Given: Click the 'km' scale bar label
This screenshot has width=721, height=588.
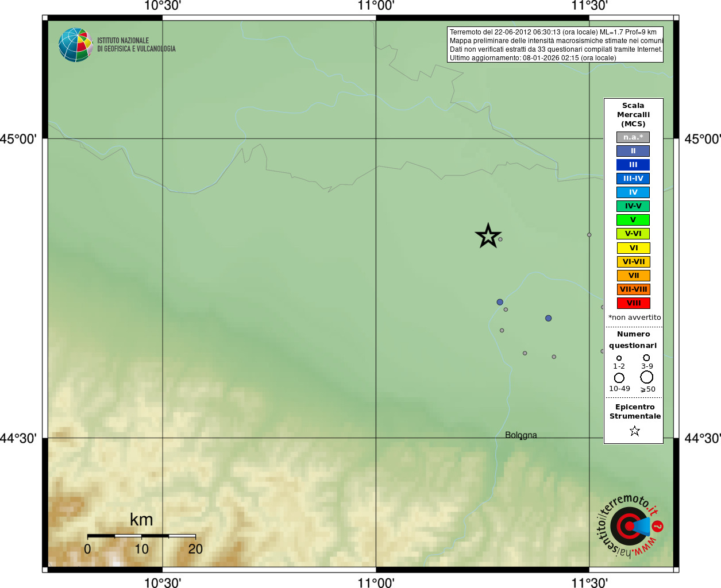Looking at the screenshot, I should point(141,520).
